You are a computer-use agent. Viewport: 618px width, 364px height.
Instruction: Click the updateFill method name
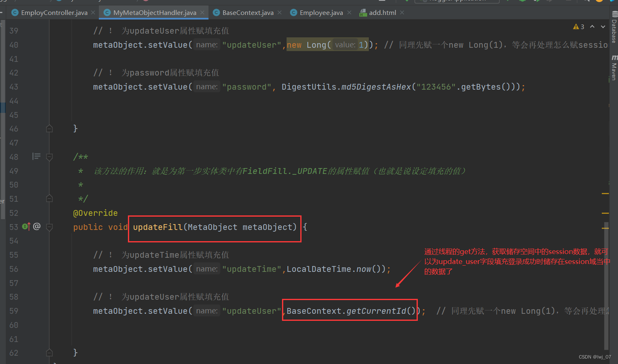click(158, 227)
